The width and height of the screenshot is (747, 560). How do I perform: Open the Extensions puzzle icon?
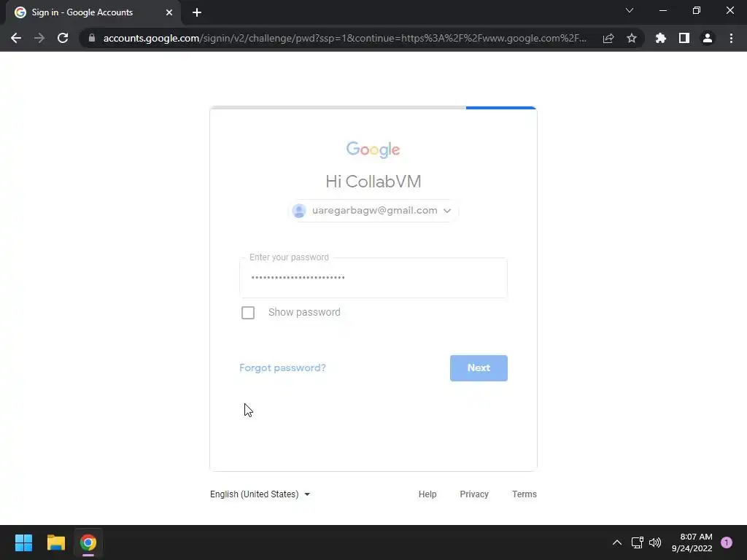click(x=661, y=38)
